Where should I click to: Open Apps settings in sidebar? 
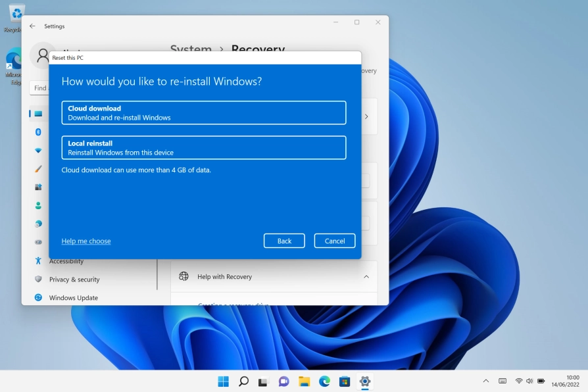tap(39, 187)
